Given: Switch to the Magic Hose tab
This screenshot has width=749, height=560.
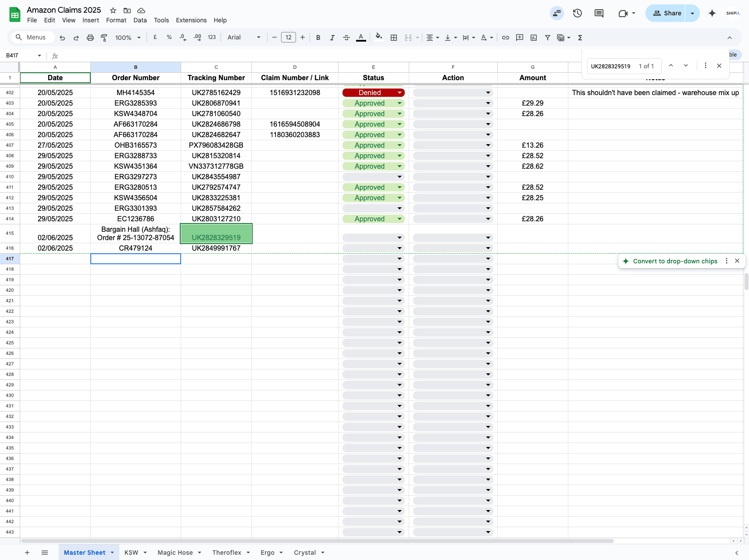Looking at the screenshot, I should [x=175, y=553].
